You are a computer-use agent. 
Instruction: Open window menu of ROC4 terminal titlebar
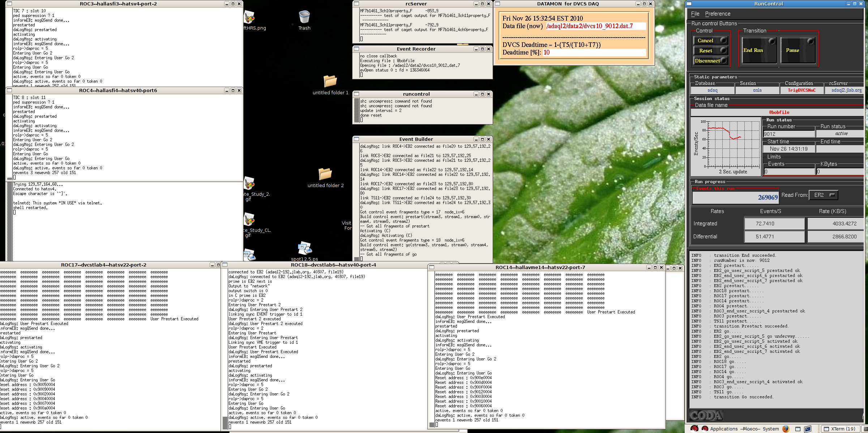tap(9, 90)
